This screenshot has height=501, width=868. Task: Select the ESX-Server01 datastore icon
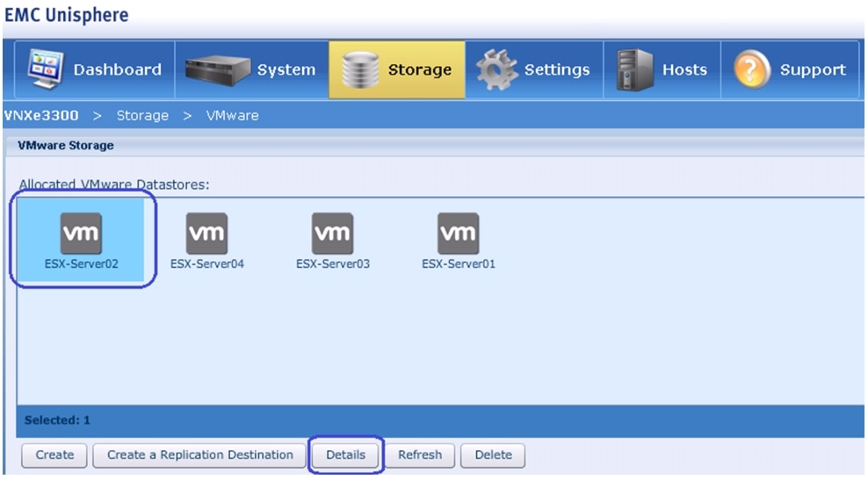coord(458,233)
